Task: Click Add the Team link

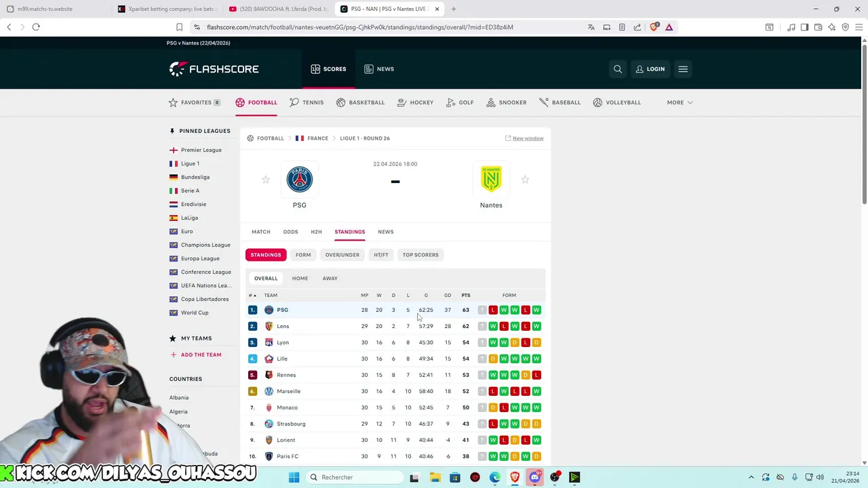Action: click(195, 354)
